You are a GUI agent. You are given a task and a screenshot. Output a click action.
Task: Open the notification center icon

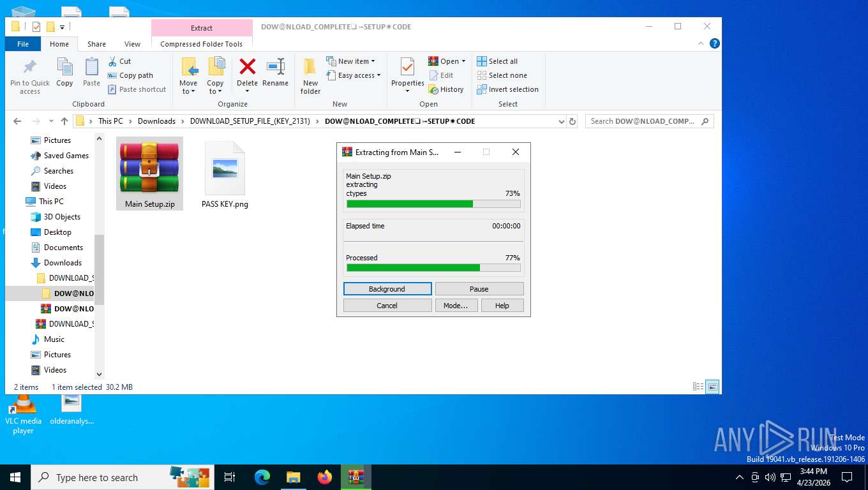coord(847,477)
